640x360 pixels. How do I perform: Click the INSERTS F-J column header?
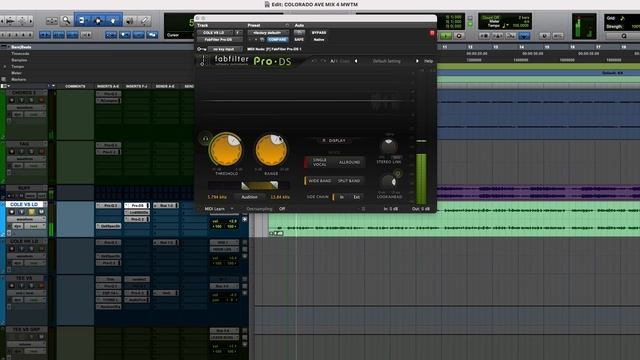[x=137, y=86]
